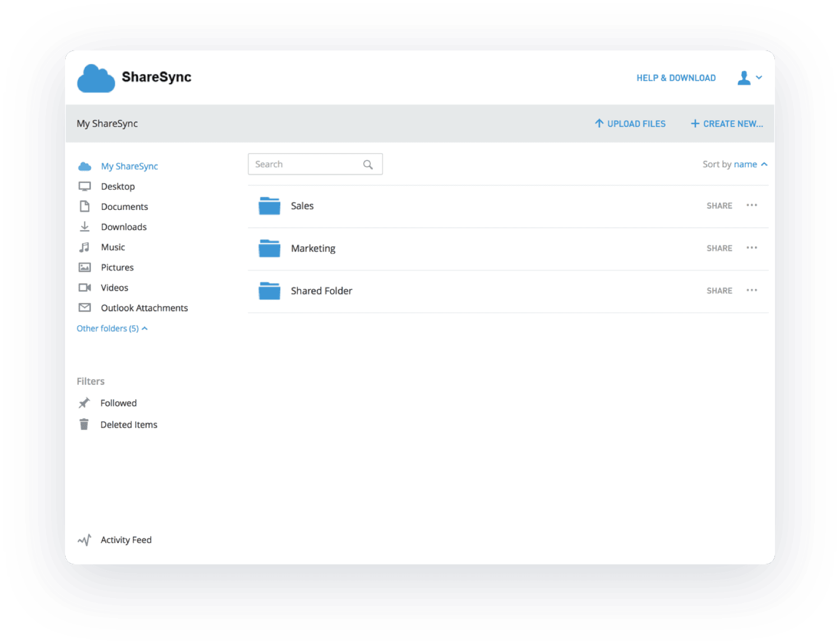Select the My ShareSync cloud icon in the sidebar
The width and height of the screenshot is (840, 644).
click(85, 167)
